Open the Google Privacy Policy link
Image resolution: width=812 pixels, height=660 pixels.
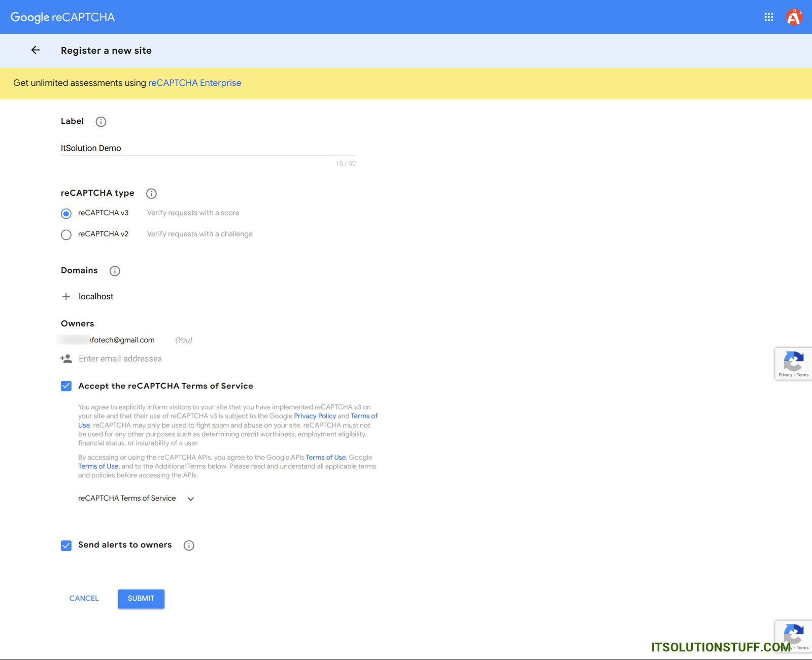coord(315,416)
